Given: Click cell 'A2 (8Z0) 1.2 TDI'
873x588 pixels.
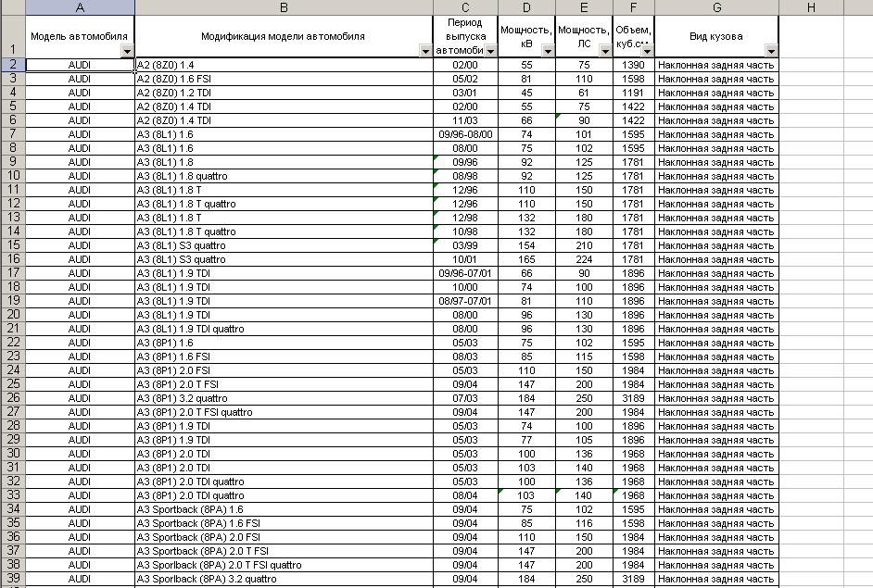Looking at the screenshot, I should (x=284, y=93).
